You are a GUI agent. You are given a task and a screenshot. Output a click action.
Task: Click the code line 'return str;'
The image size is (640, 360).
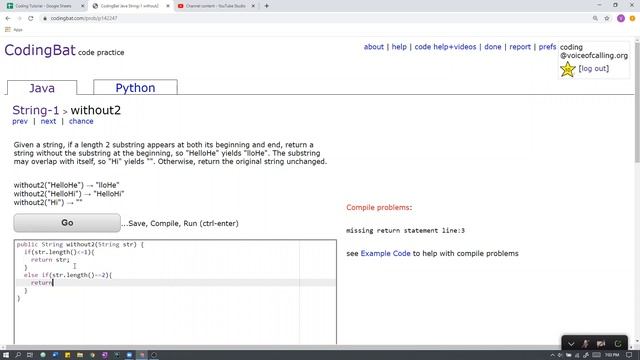pyautogui.click(x=50, y=260)
